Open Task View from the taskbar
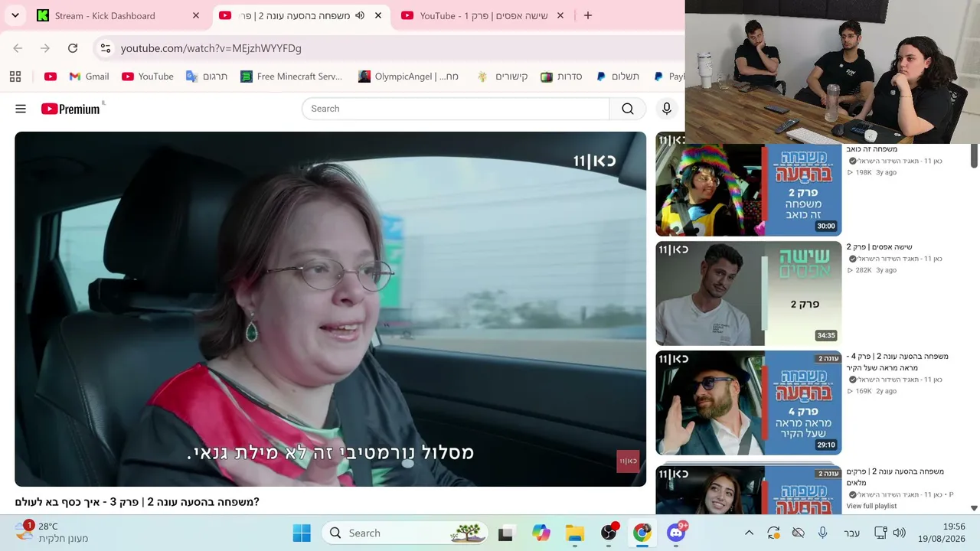Screen dimensions: 980x551 [505, 533]
